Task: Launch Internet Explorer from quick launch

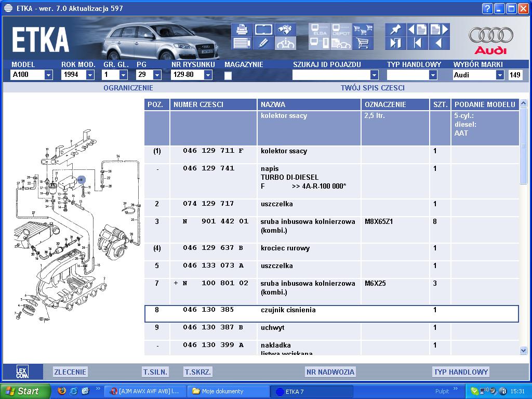Action: click(x=73, y=391)
